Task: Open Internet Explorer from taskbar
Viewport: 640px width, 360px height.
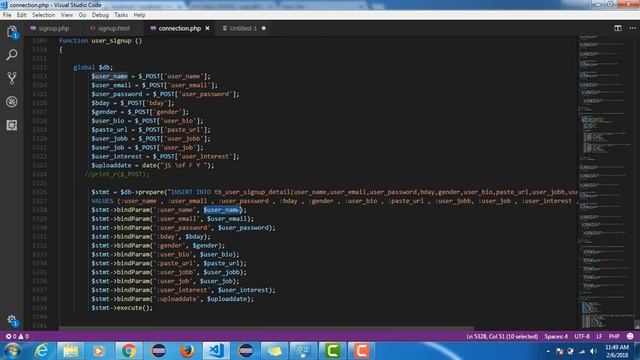Action: 42,351
